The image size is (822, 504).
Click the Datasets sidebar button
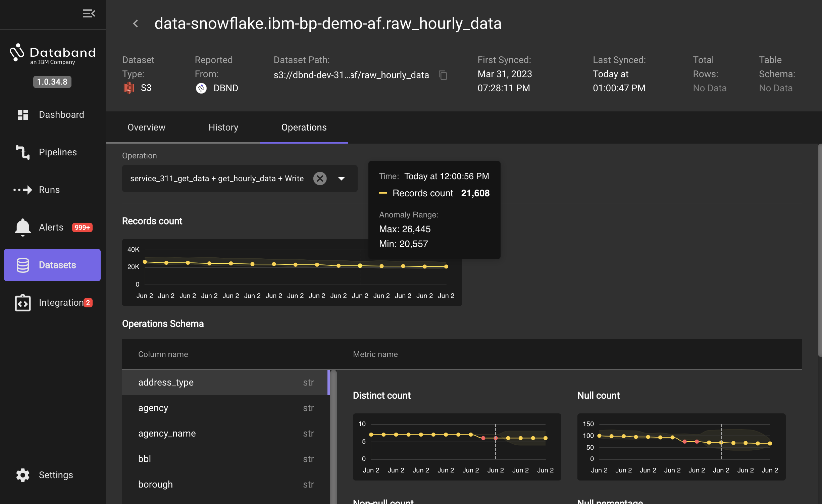point(52,265)
